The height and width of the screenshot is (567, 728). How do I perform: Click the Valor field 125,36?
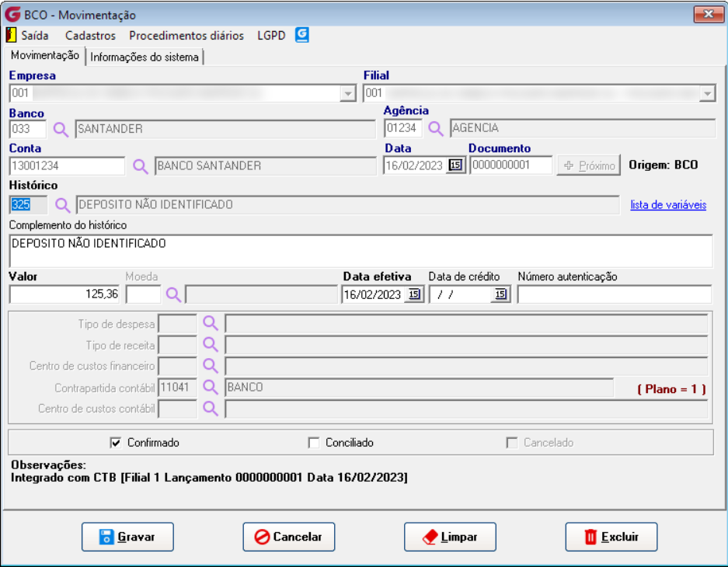[64, 294]
